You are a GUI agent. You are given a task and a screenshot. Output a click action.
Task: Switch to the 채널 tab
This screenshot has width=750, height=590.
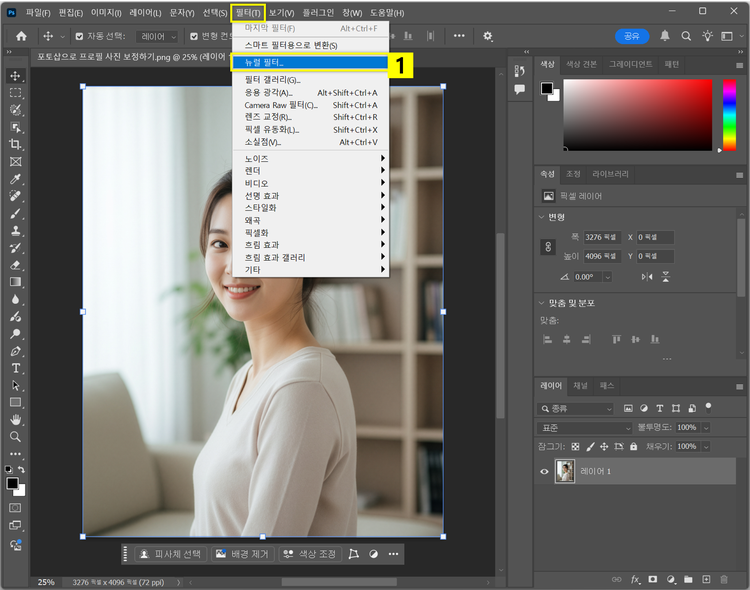tap(580, 385)
